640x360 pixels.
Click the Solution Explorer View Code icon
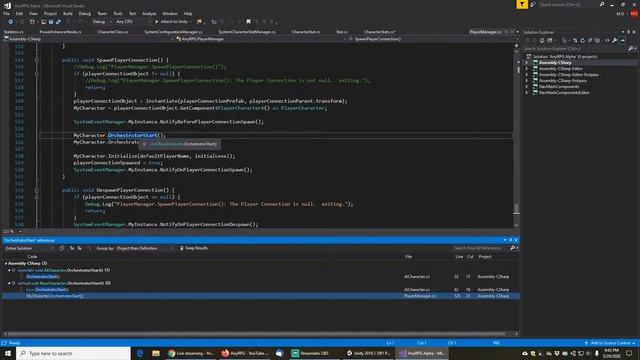(607, 40)
